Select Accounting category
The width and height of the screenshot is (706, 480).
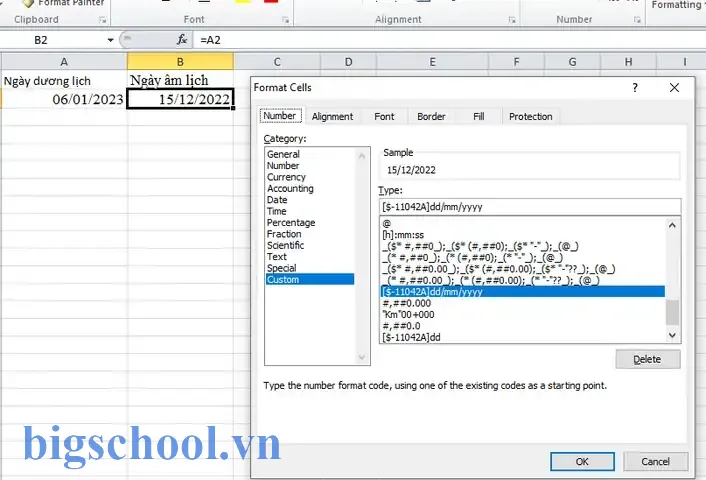pos(310,188)
